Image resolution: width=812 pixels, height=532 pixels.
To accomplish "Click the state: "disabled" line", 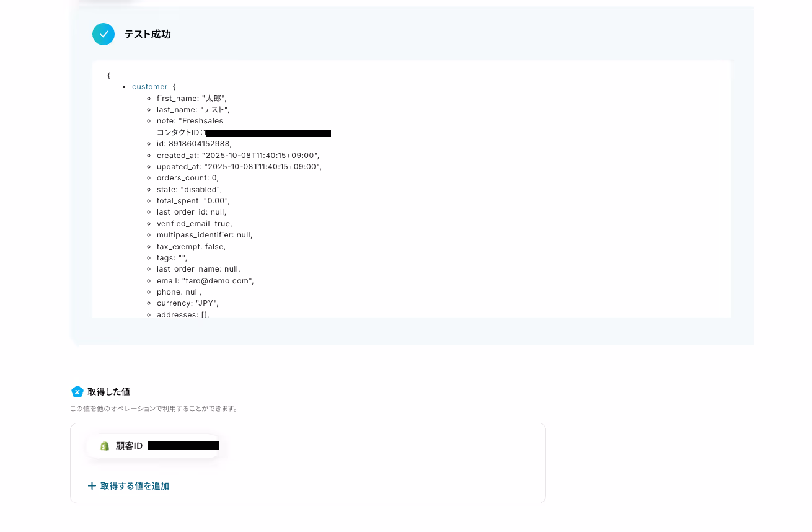I will (189, 189).
